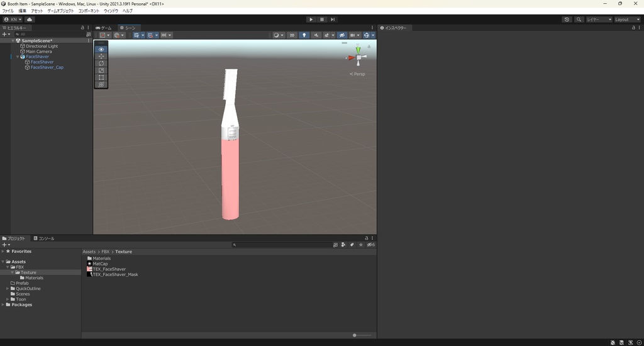Screen dimensions: 644x346
Task: Open the コンポーネント menu
Action: pyautogui.click(x=89, y=11)
